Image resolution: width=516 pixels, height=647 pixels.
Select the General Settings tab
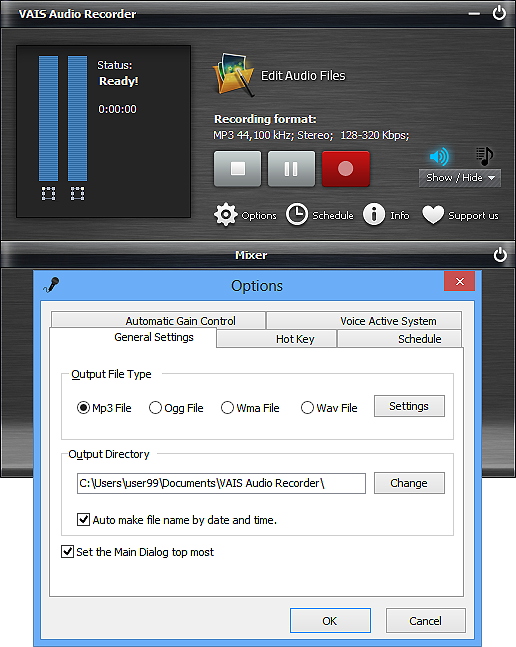coord(133,338)
